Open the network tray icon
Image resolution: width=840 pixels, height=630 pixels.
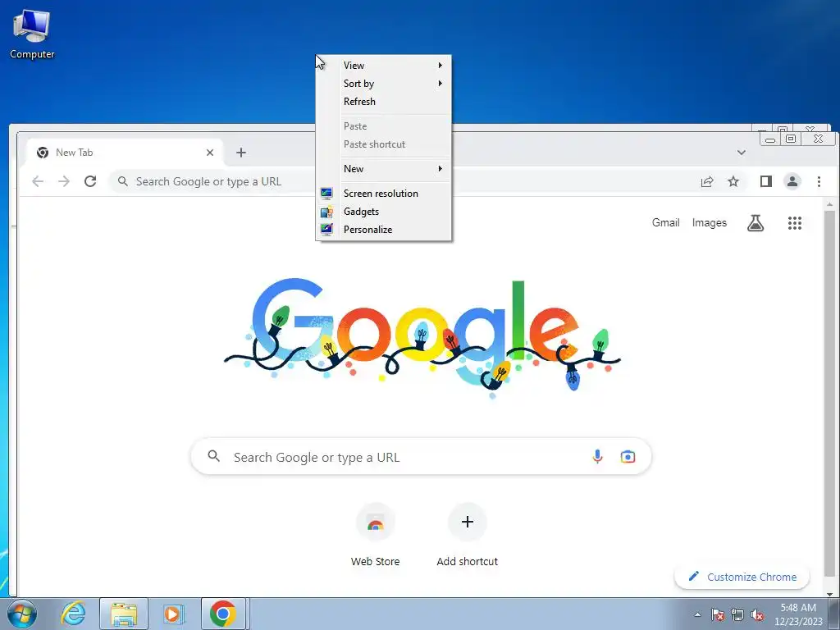[x=737, y=614]
